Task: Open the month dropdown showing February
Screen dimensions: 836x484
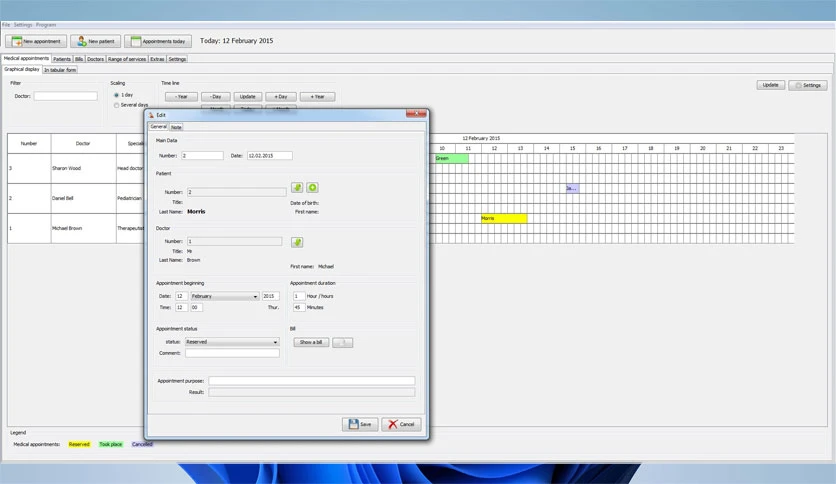Action: point(224,296)
